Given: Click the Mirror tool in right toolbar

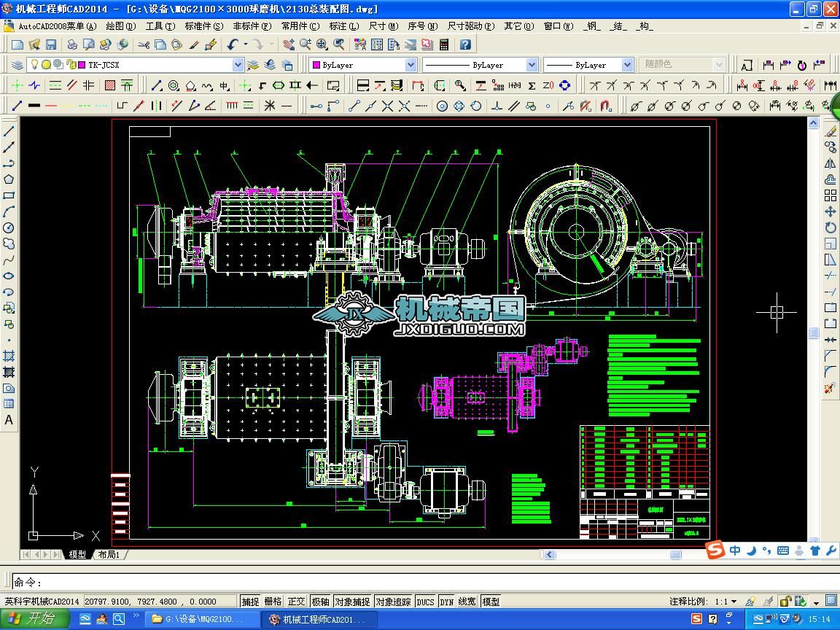Looking at the screenshot, I should tap(831, 163).
